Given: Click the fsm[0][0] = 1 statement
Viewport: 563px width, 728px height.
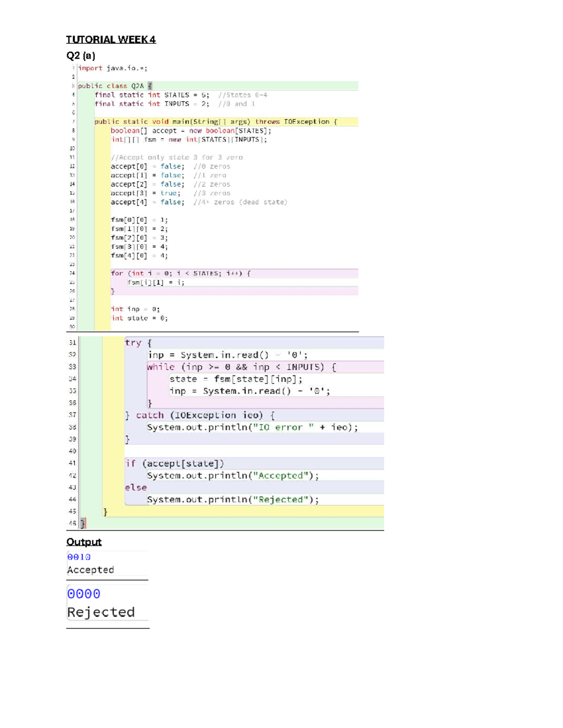Looking at the screenshot, I should pyautogui.click(x=139, y=220).
